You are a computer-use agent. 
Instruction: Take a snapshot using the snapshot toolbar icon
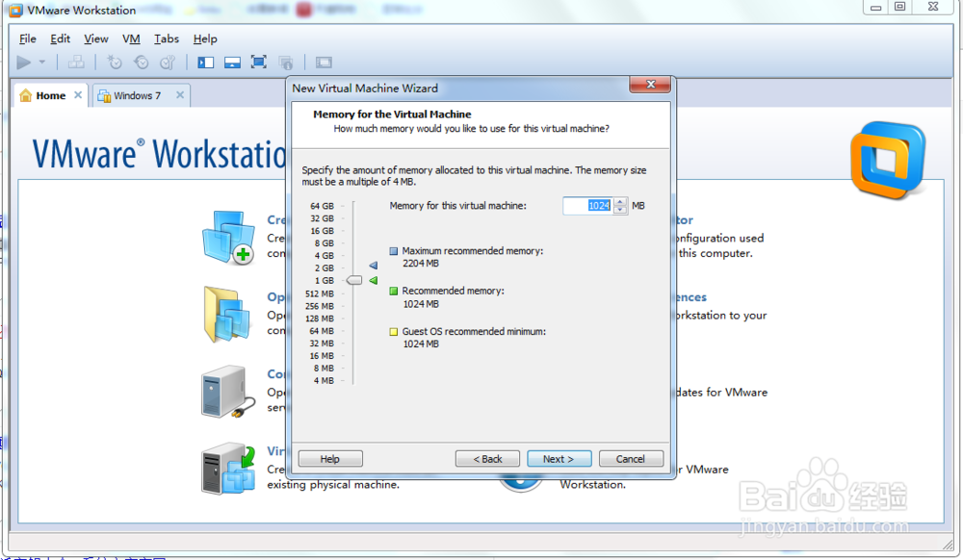point(115,62)
